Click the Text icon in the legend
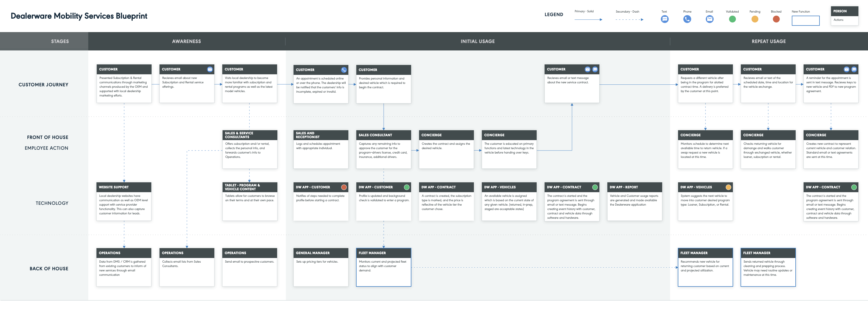The image size is (868, 329). [664, 19]
